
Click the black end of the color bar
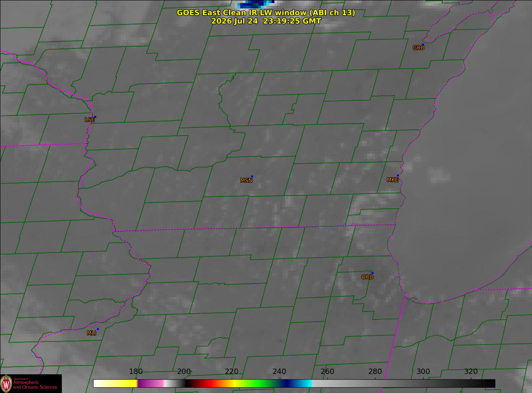[x=485, y=383]
